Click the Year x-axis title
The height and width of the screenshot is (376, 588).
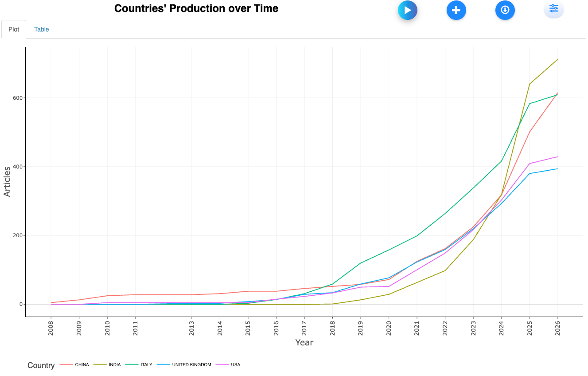(x=304, y=343)
